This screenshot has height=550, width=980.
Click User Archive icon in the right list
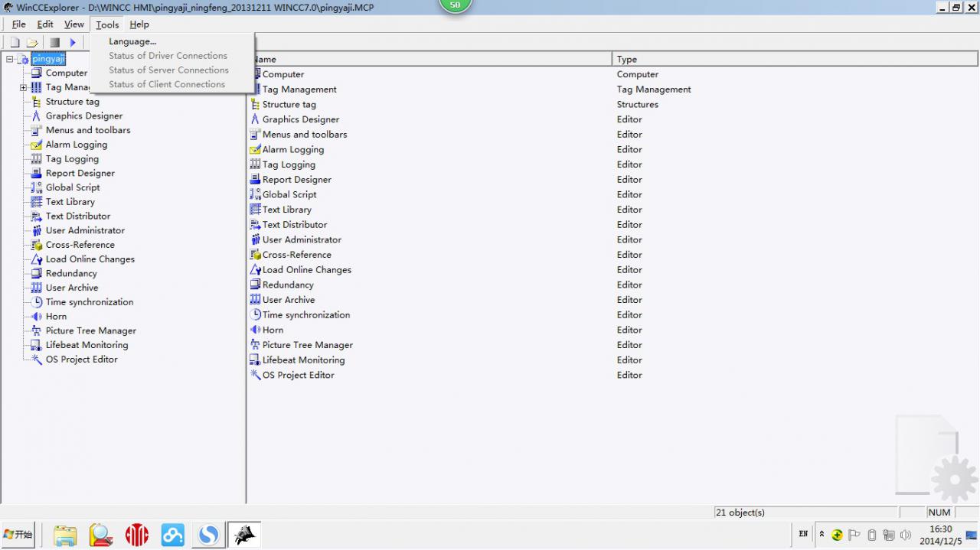256,300
